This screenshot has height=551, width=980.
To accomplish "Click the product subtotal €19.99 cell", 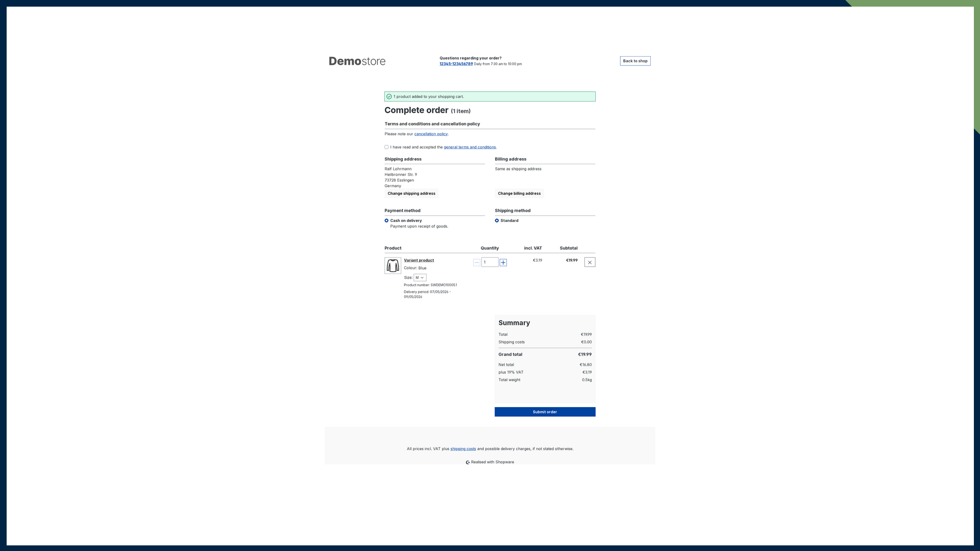I will pos(572,260).
